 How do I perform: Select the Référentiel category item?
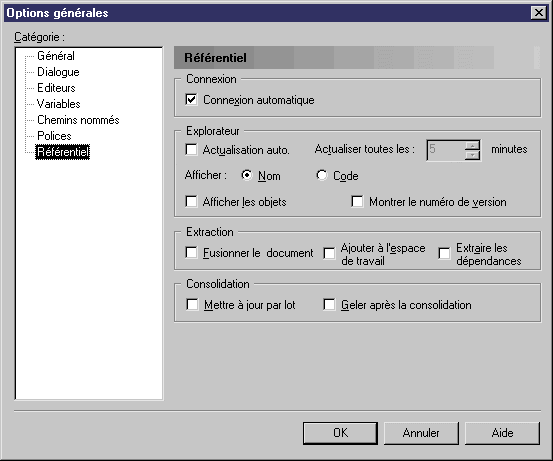point(63,152)
